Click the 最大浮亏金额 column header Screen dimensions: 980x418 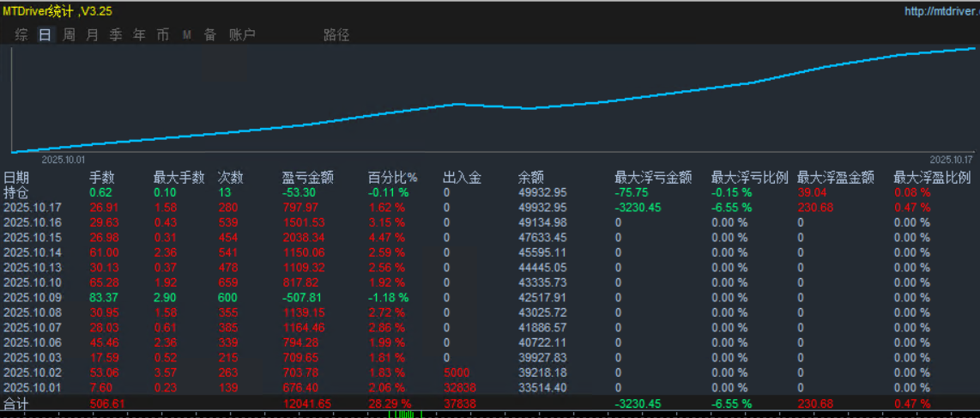tap(653, 178)
